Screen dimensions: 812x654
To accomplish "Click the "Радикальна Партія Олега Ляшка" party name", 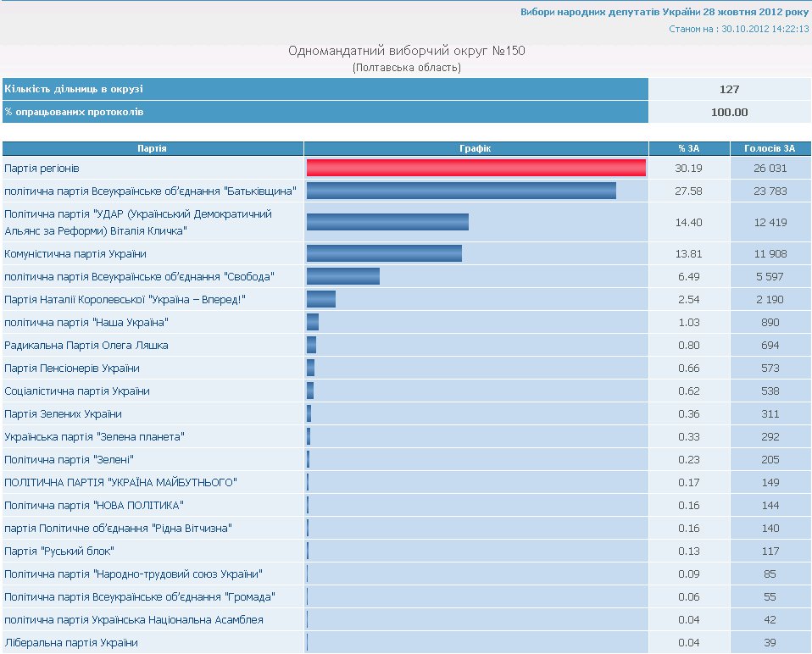I will point(86,345).
